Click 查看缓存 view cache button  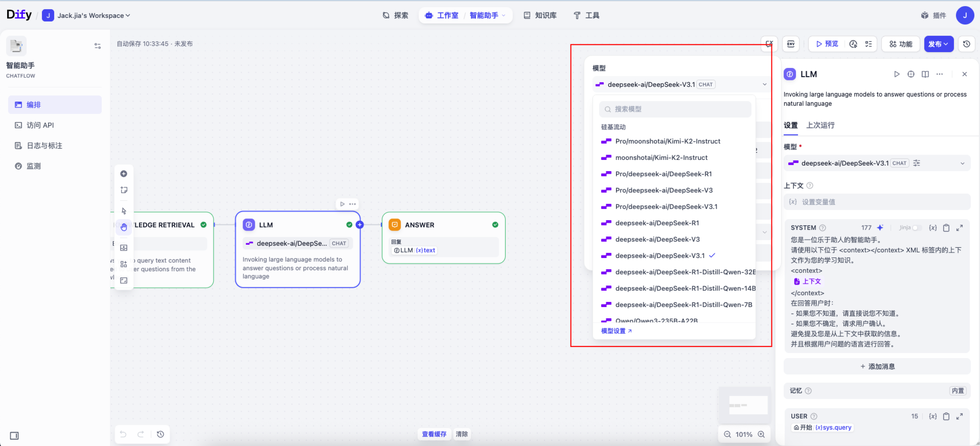434,434
